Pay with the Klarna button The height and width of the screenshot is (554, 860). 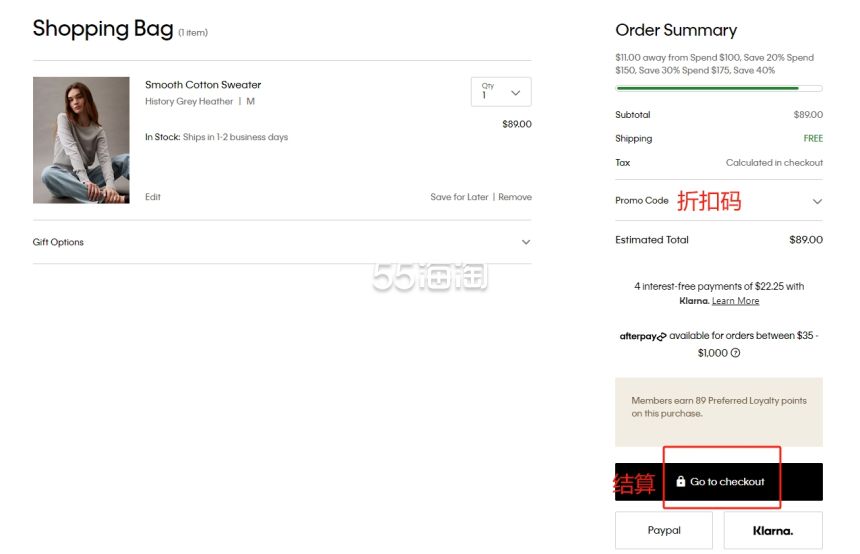tap(773, 530)
